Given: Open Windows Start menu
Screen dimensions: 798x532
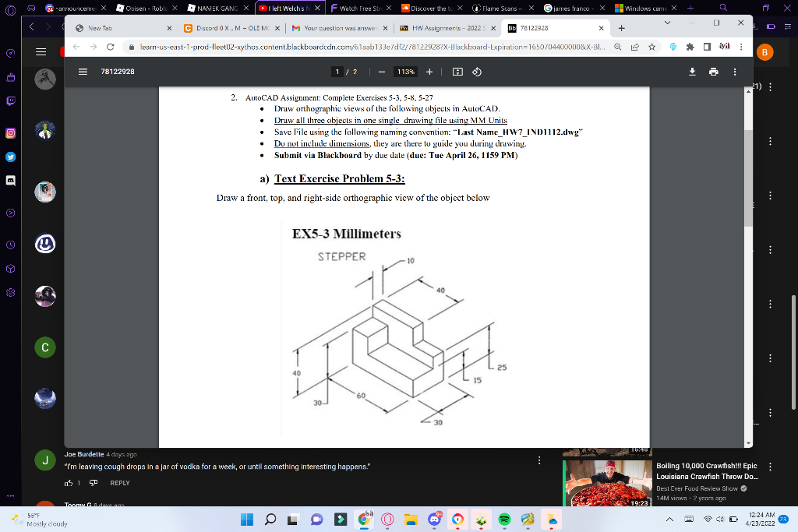Looking at the screenshot, I should [x=247, y=520].
